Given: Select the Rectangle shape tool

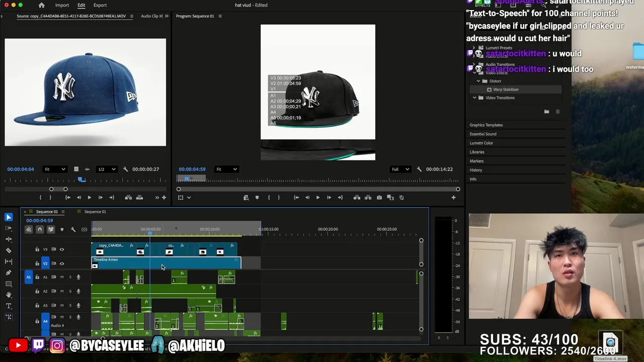Looking at the screenshot, I should (x=9, y=284).
